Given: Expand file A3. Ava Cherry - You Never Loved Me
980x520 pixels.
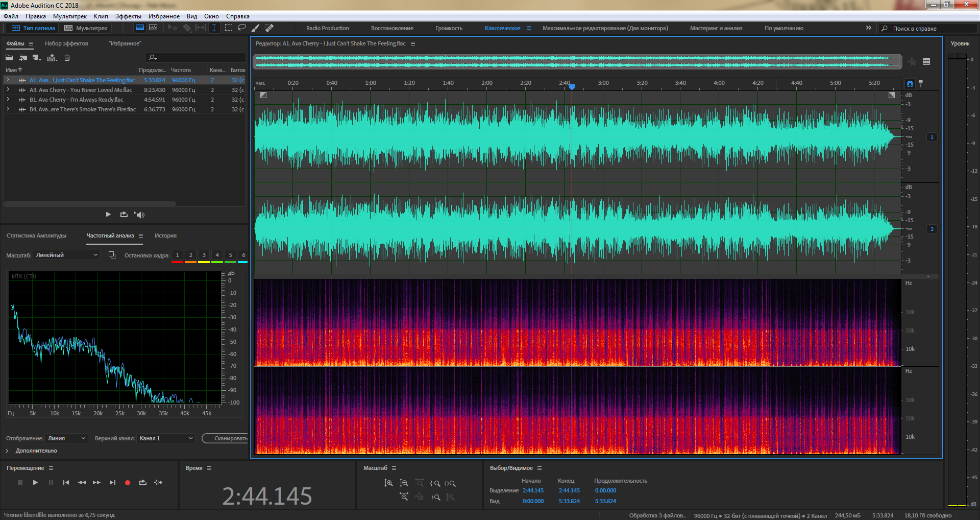Looking at the screenshot, I should click(x=8, y=90).
